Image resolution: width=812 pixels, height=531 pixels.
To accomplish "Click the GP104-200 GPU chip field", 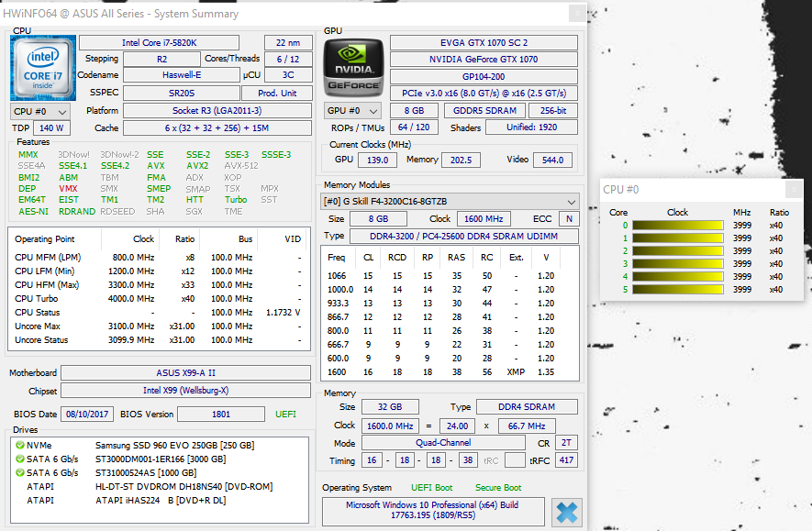I will [484, 77].
